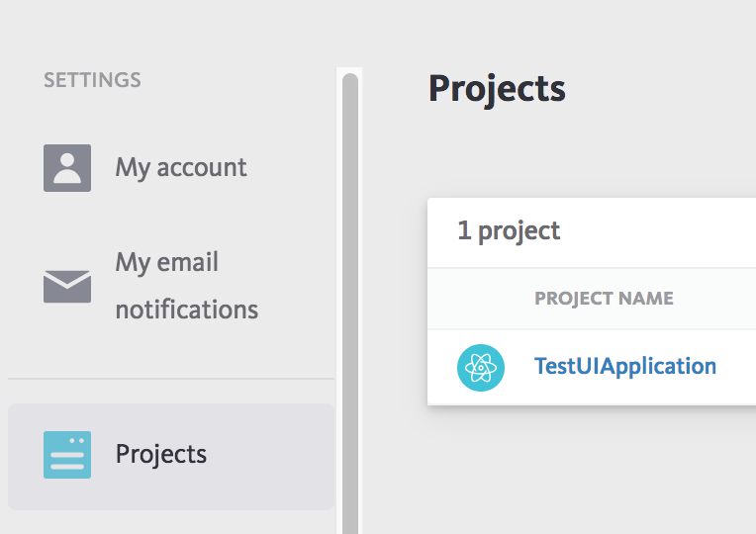Click the divider line above Projects item
The image size is (756, 534).
coord(171,379)
